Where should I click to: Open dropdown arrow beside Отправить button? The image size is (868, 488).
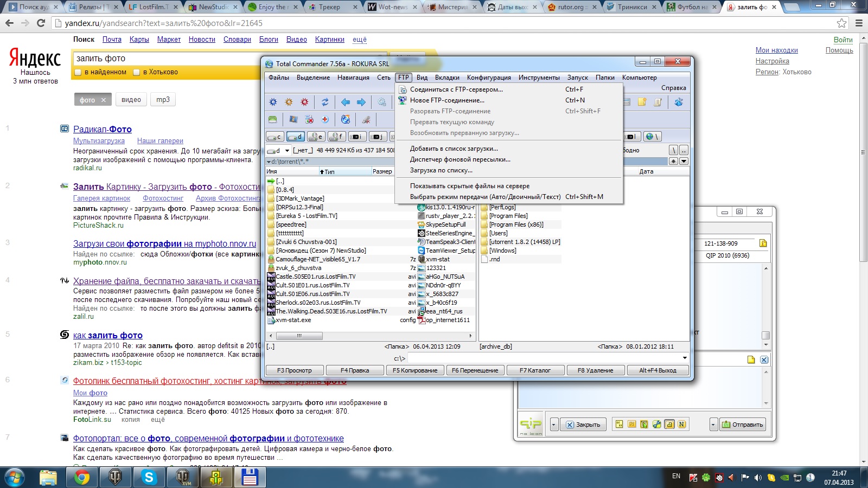tap(713, 425)
